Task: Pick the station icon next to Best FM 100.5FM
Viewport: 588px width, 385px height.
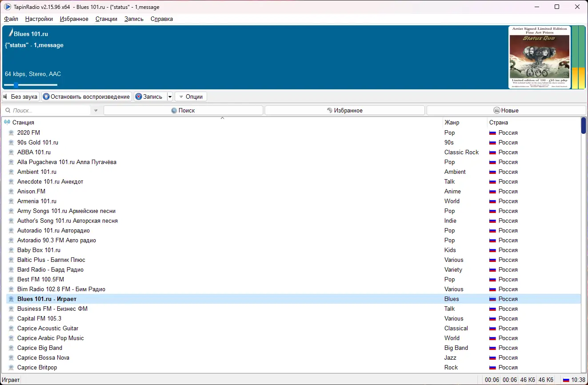Action: [x=12, y=279]
